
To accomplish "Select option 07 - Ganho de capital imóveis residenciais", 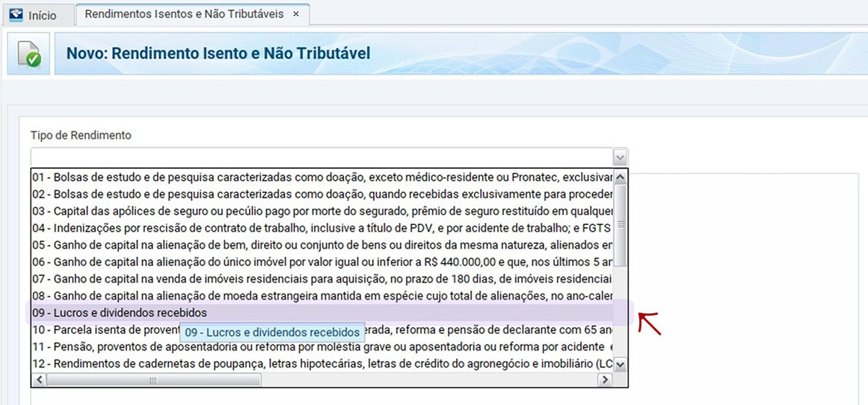I will pos(322,279).
